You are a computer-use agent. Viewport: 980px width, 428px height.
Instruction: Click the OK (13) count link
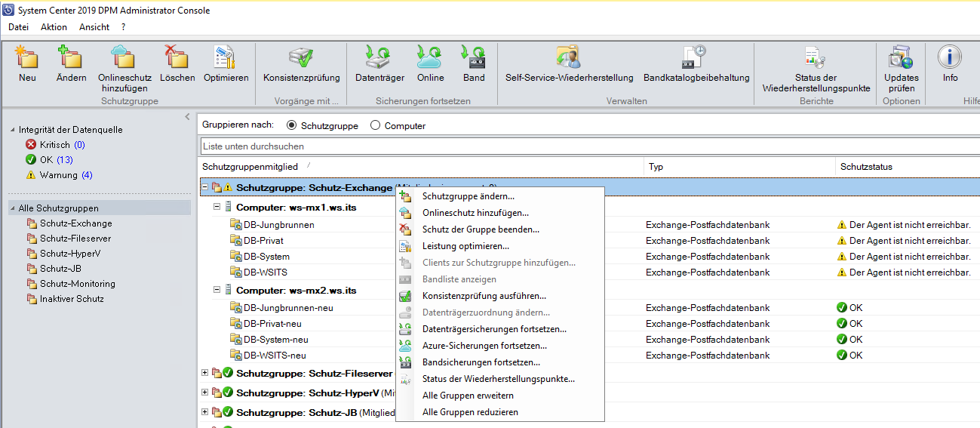coord(65,160)
